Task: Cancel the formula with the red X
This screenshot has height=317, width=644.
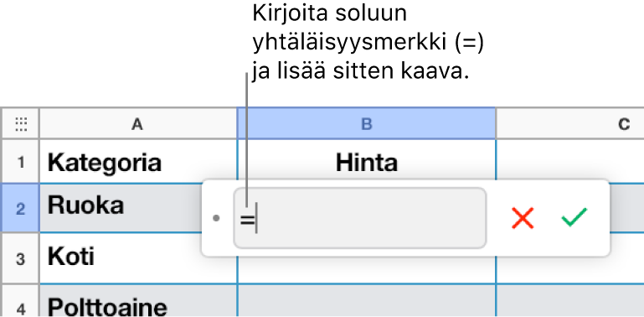Action: [x=523, y=218]
